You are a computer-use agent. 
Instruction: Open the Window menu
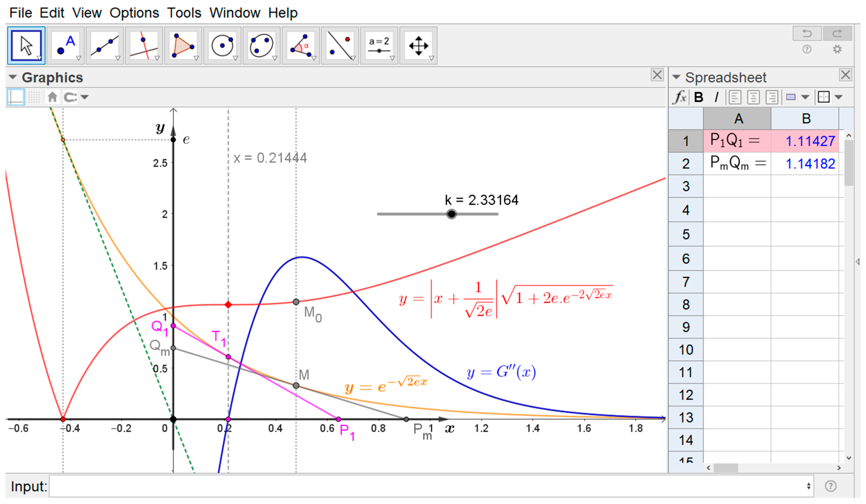pos(235,13)
